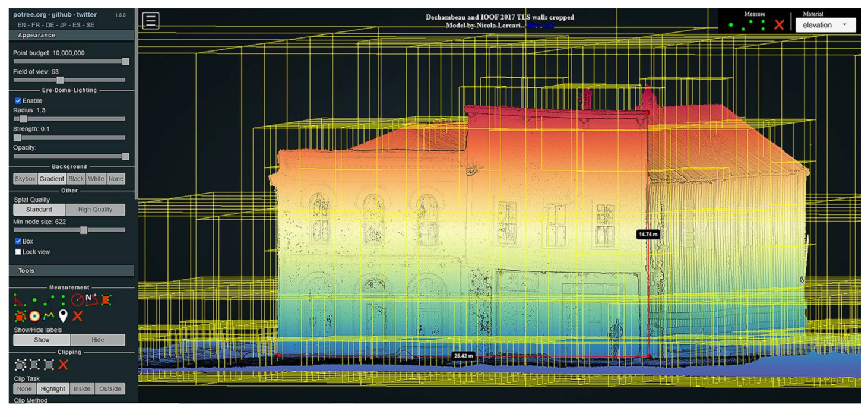The height and width of the screenshot is (411, 868).
Task: Click the EDL Radius slider
Action: click(69, 119)
